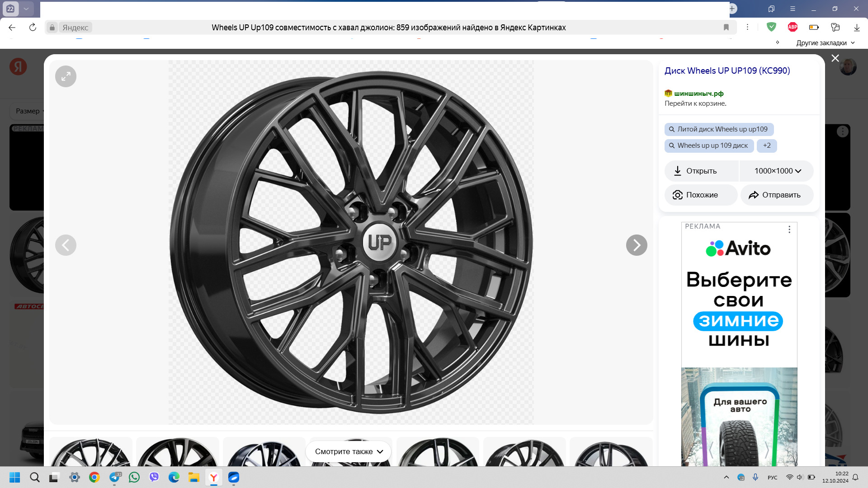868x488 pixels.
Task: Expand Другие закладки bookmarks folder
Action: point(826,43)
